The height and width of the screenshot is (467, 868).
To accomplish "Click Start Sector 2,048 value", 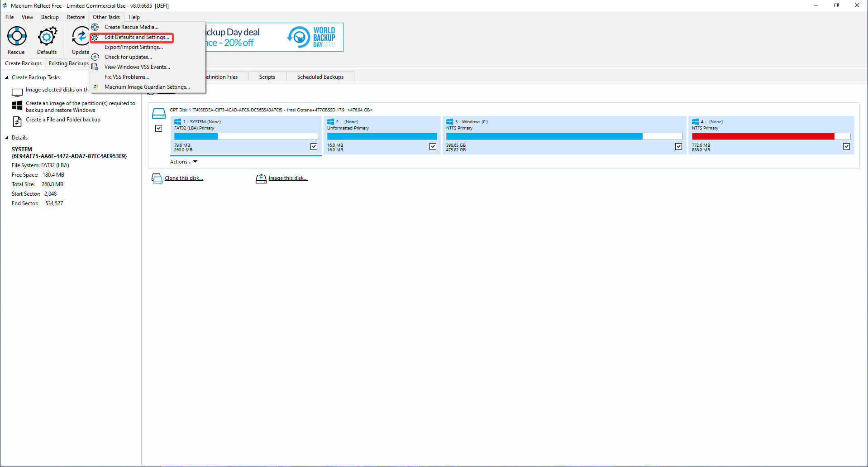I will coord(50,194).
